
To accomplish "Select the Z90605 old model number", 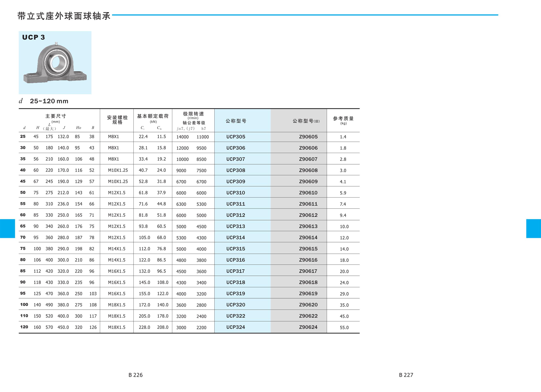I will tap(308, 137).
